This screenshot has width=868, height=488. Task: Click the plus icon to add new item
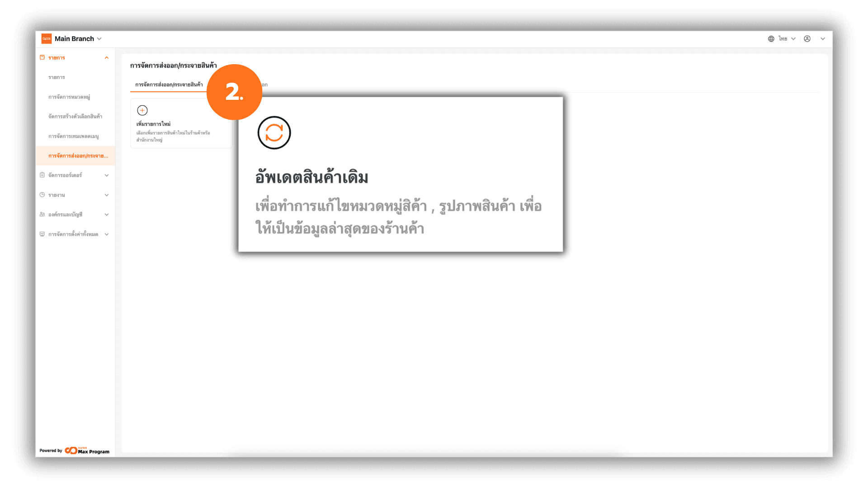tap(142, 110)
